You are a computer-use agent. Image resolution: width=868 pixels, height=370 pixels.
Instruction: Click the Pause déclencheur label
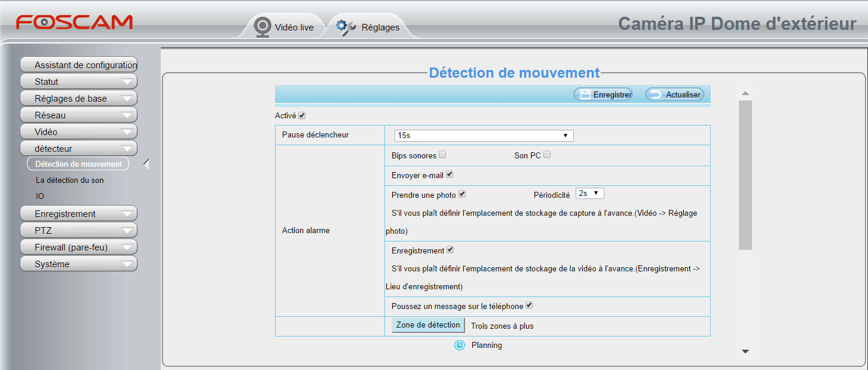click(x=315, y=135)
